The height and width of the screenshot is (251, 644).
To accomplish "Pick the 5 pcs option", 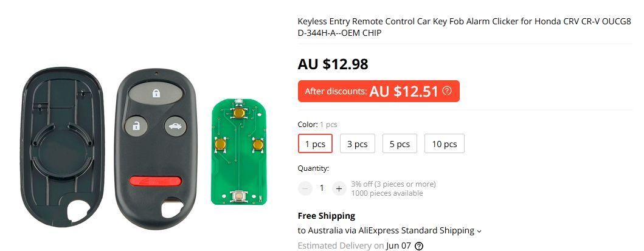I will tap(400, 143).
